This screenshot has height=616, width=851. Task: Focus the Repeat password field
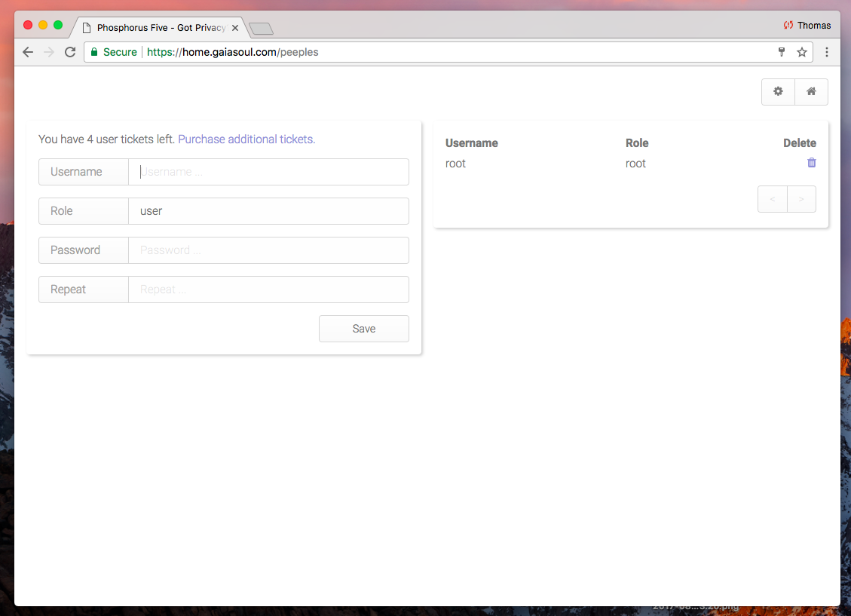click(268, 290)
